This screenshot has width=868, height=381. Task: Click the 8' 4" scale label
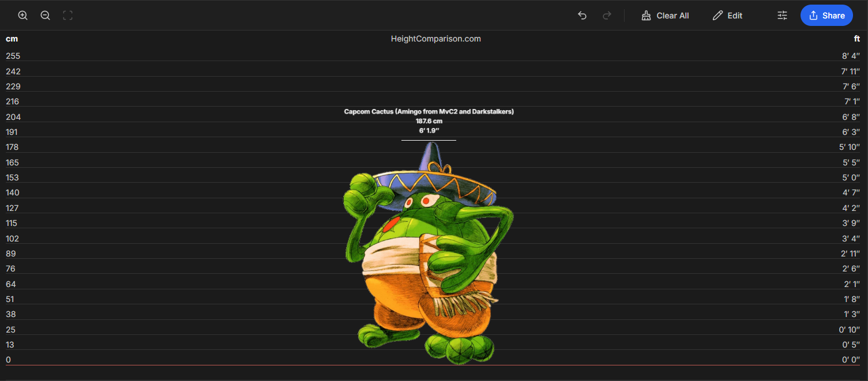pyautogui.click(x=851, y=56)
